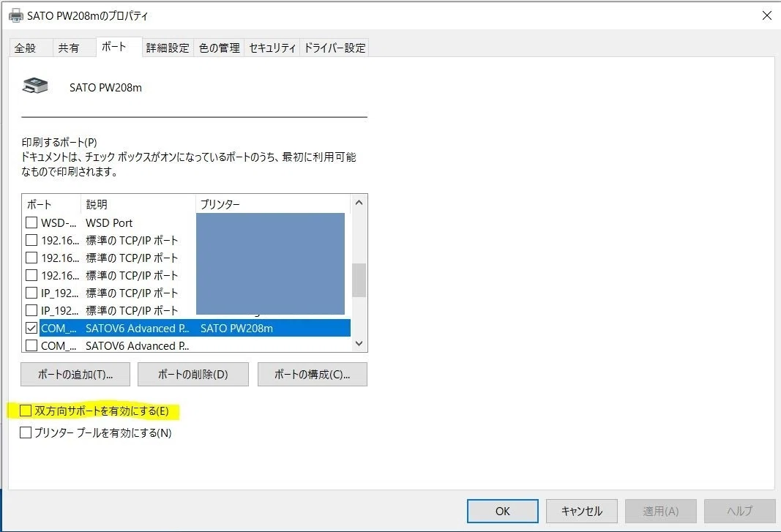Open the セキュリティ tab
The width and height of the screenshot is (781, 532).
[272, 48]
